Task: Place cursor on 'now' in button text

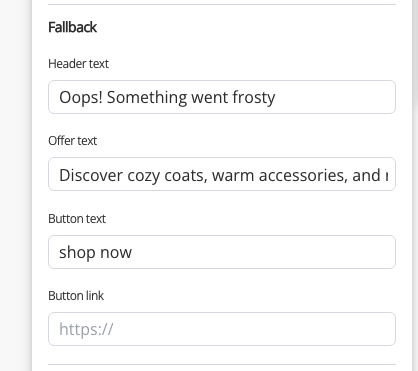Action: point(116,253)
